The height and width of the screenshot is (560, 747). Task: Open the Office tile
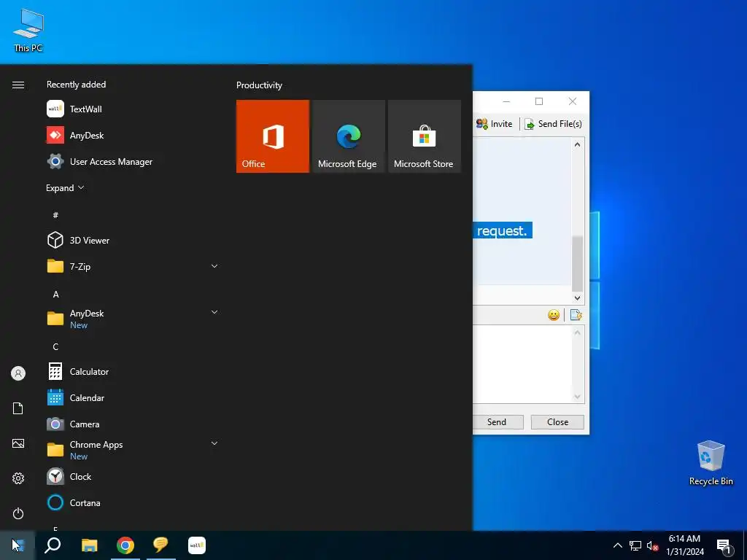[273, 136]
